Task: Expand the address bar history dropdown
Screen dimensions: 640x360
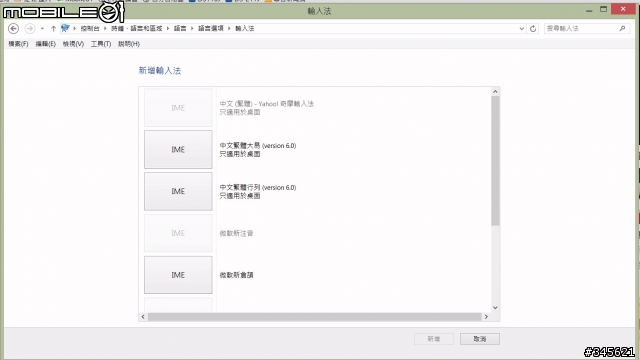Action: coord(521,29)
